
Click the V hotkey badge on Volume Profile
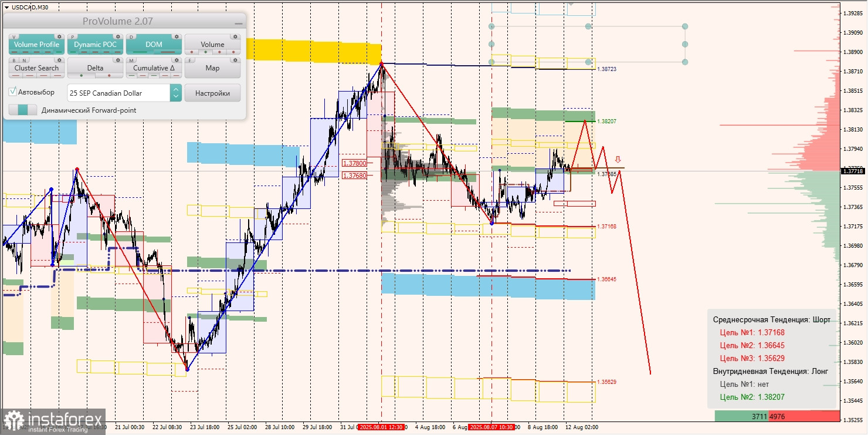14,37
